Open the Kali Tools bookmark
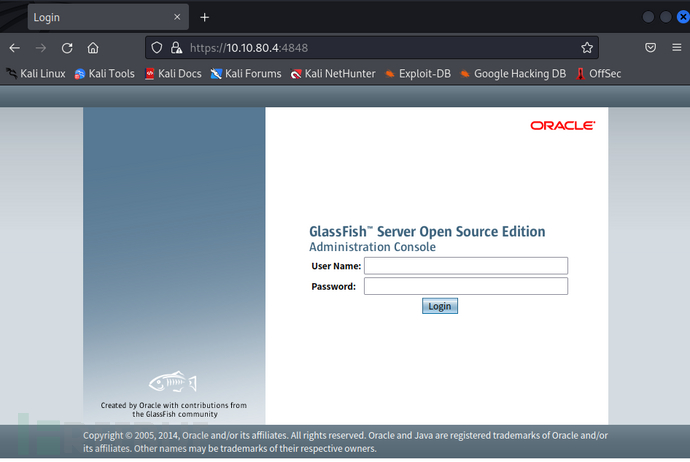 click(105, 73)
